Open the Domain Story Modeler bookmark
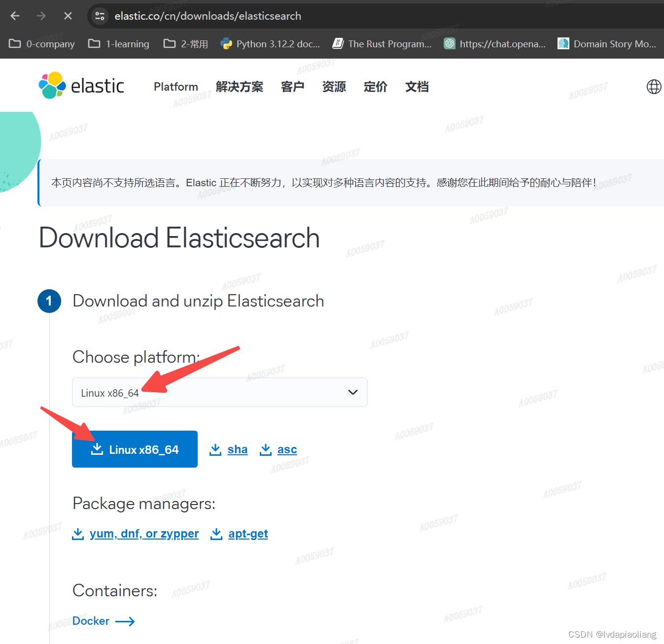The image size is (664, 644). click(x=607, y=43)
